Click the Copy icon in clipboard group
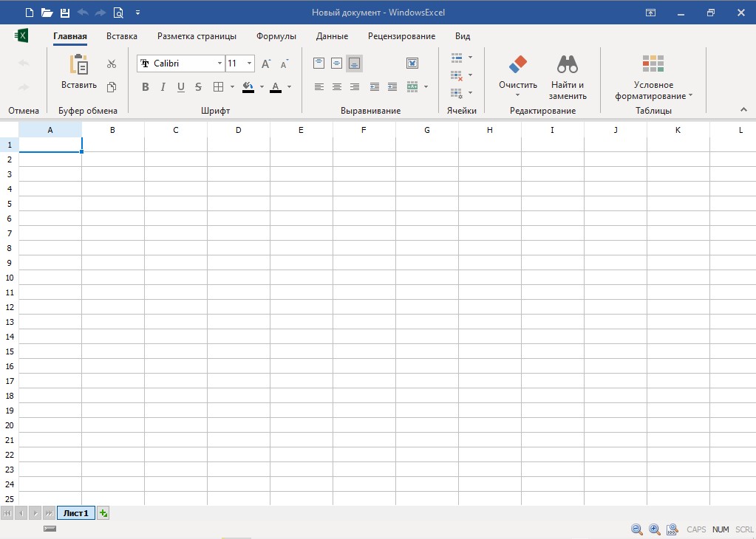The image size is (756, 539). click(x=112, y=87)
